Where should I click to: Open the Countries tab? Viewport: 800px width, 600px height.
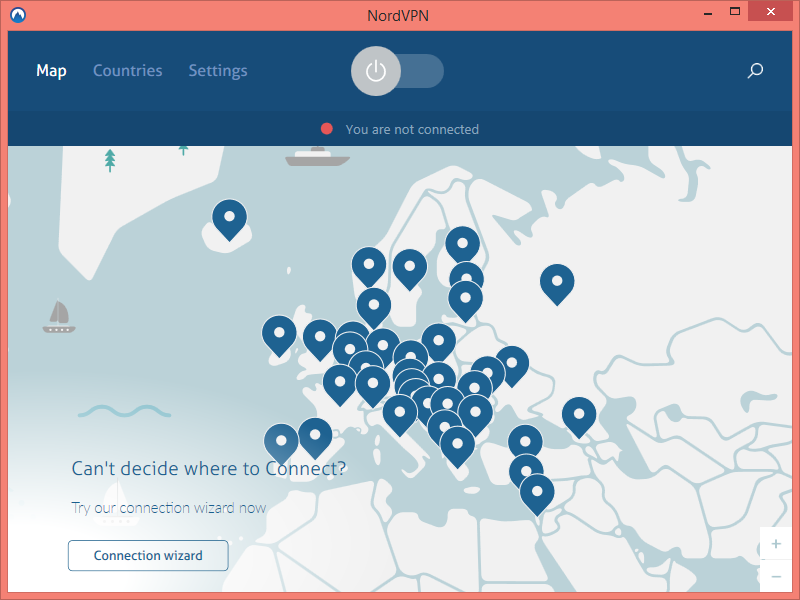[x=128, y=70]
